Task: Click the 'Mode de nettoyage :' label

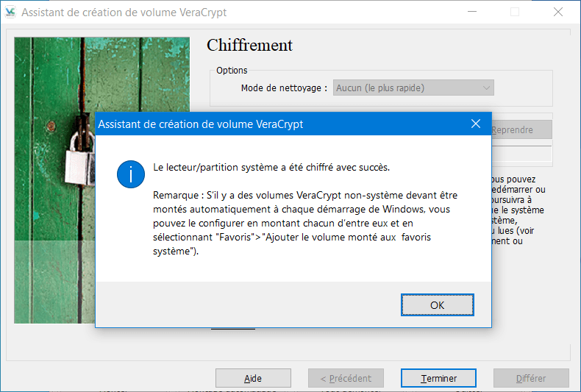Action: click(x=284, y=88)
